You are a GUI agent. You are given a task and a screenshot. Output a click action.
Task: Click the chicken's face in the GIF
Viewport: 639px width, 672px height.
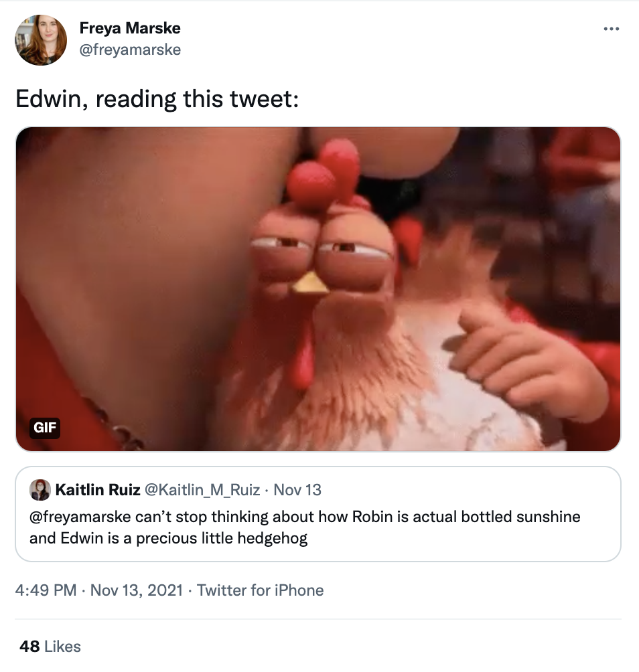pyautogui.click(x=322, y=261)
